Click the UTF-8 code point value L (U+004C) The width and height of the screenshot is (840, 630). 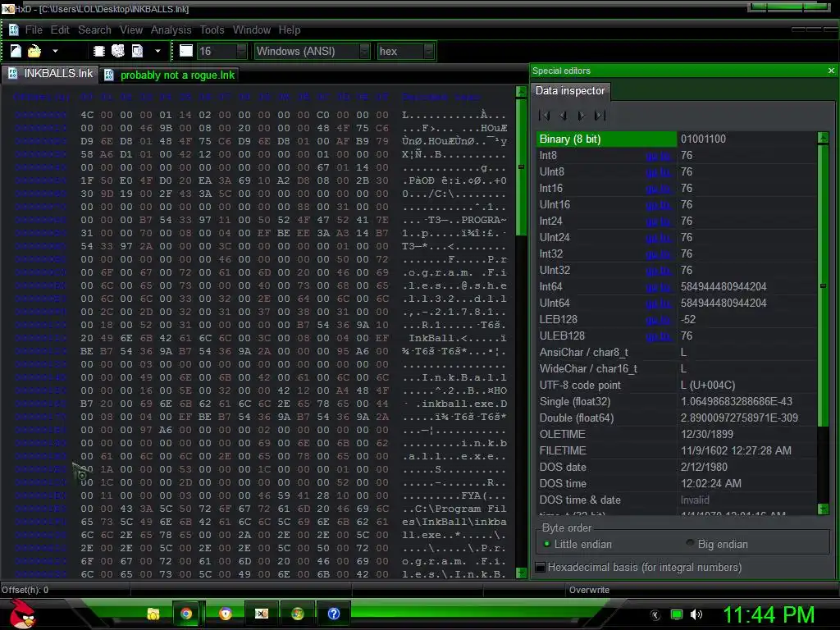[x=708, y=386]
